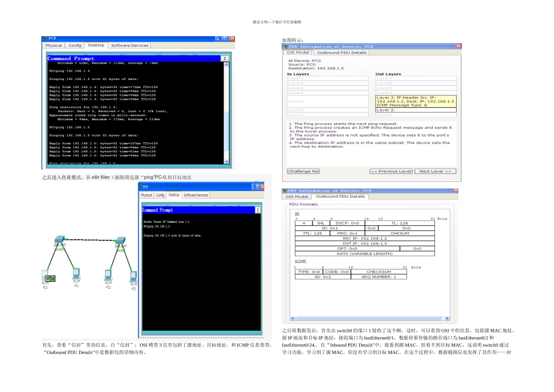Open the Software/Services tab in the PC0 window pinging 192.168.1.5 with no replies
554x392 pixels.
point(196,195)
